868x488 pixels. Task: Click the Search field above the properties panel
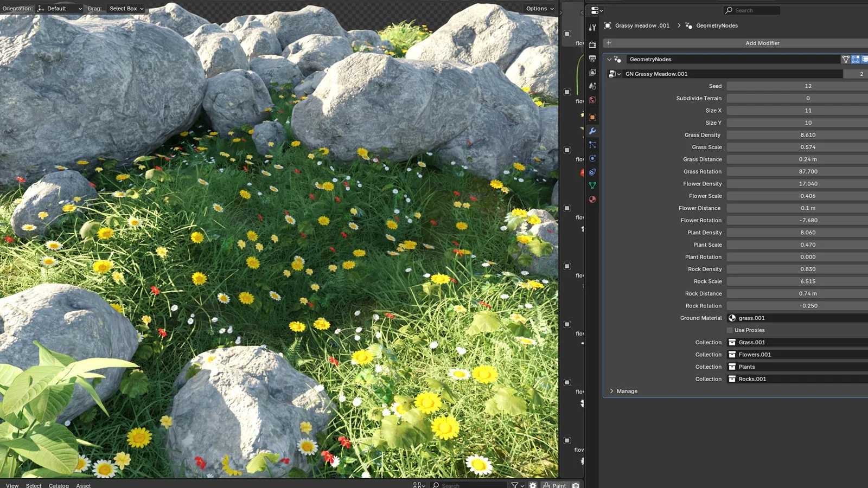coord(751,10)
